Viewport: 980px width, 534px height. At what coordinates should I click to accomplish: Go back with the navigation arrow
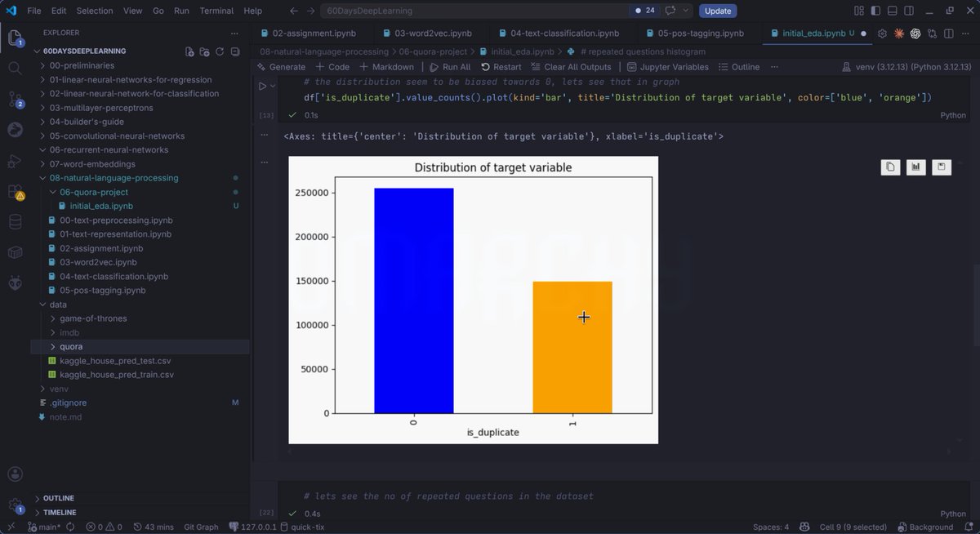(294, 11)
